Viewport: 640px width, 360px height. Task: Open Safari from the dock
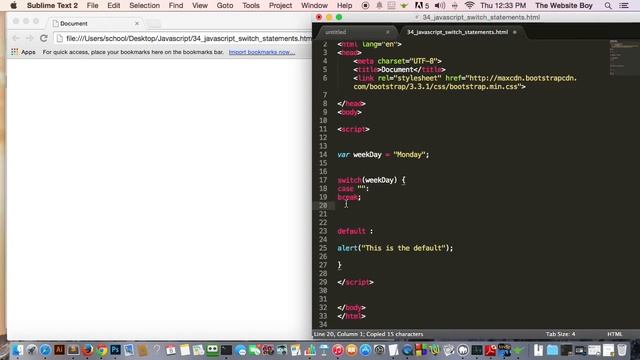[x=45, y=349]
